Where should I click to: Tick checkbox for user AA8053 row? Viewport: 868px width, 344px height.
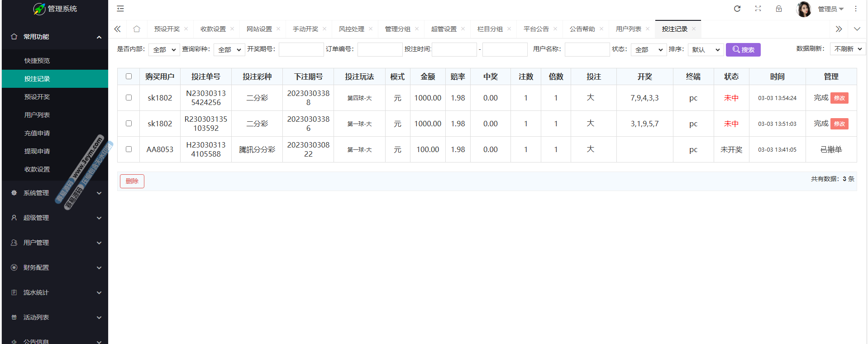click(129, 149)
